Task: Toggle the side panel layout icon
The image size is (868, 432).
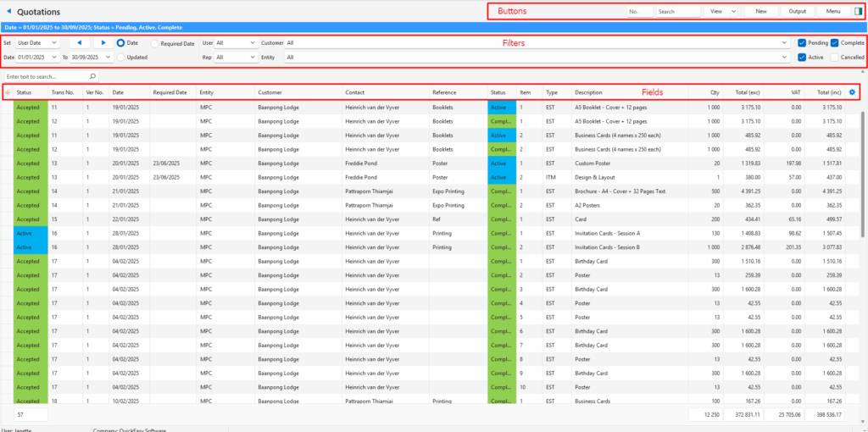Action: click(x=858, y=12)
